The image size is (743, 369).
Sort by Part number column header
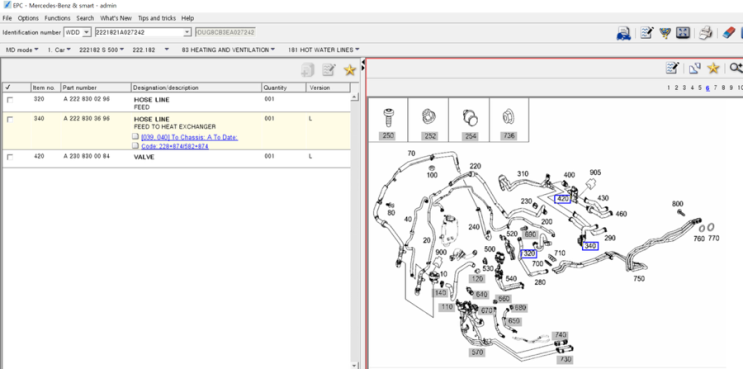[96, 88]
